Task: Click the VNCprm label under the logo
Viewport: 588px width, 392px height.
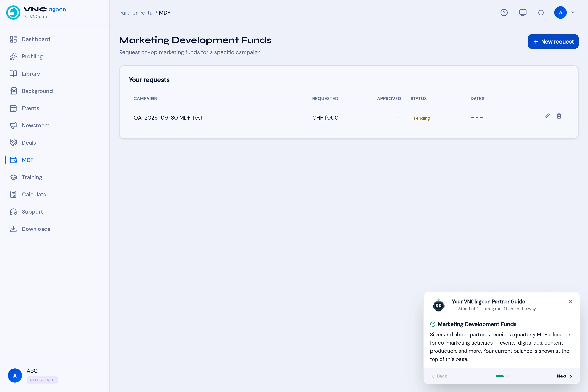Action: [38, 16]
